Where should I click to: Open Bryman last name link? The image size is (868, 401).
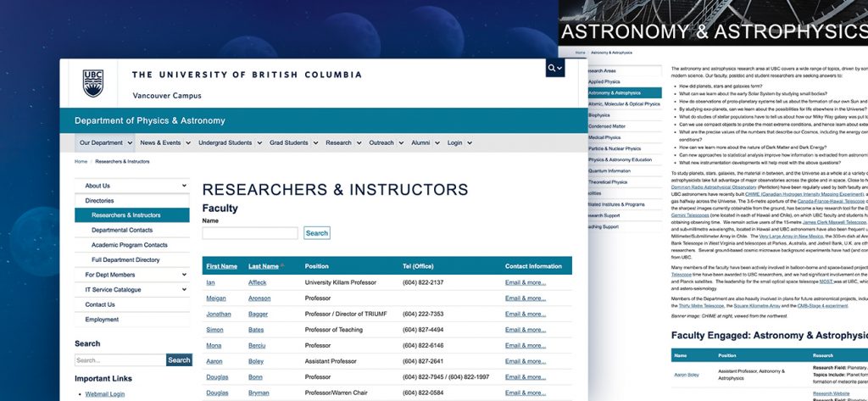[x=259, y=393]
